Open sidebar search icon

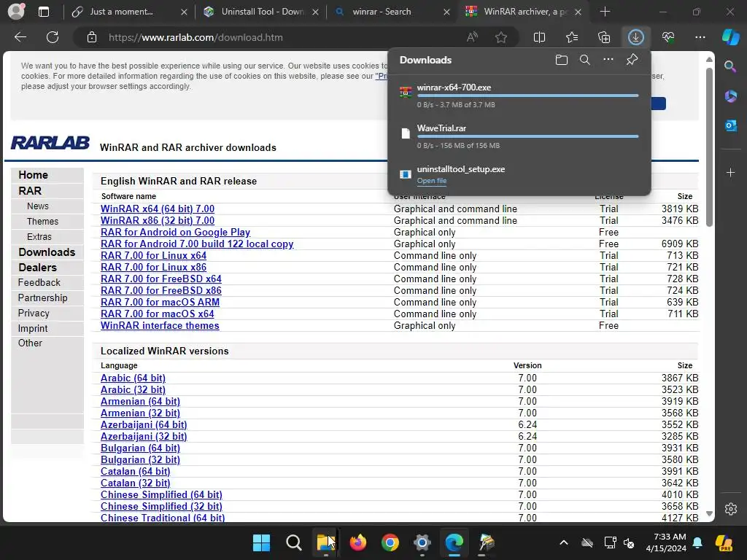click(x=730, y=66)
